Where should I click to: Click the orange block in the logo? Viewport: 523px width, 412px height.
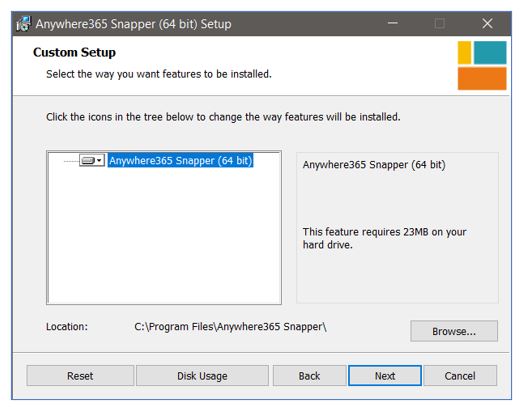(x=482, y=78)
